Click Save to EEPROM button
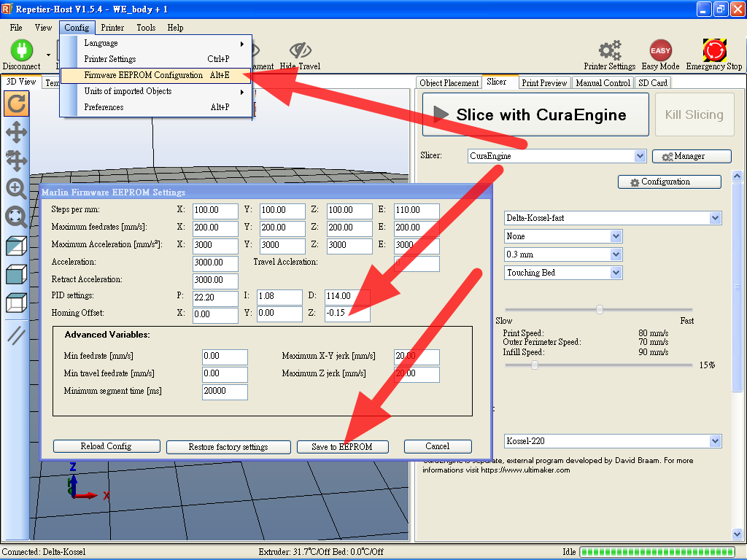Screen dimensions: 747x560 343,447
